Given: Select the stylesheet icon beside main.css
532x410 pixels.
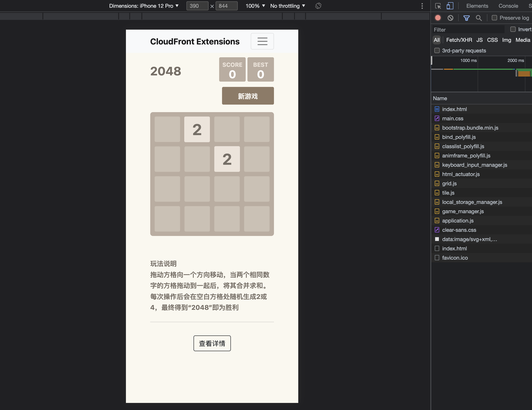Looking at the screenshot, I should point(437,119).
